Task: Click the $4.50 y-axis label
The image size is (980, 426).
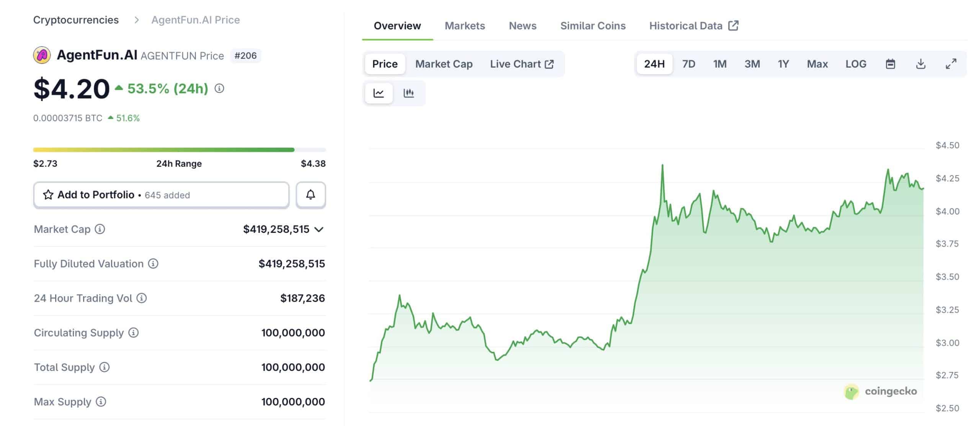Action: pos(947,145)
